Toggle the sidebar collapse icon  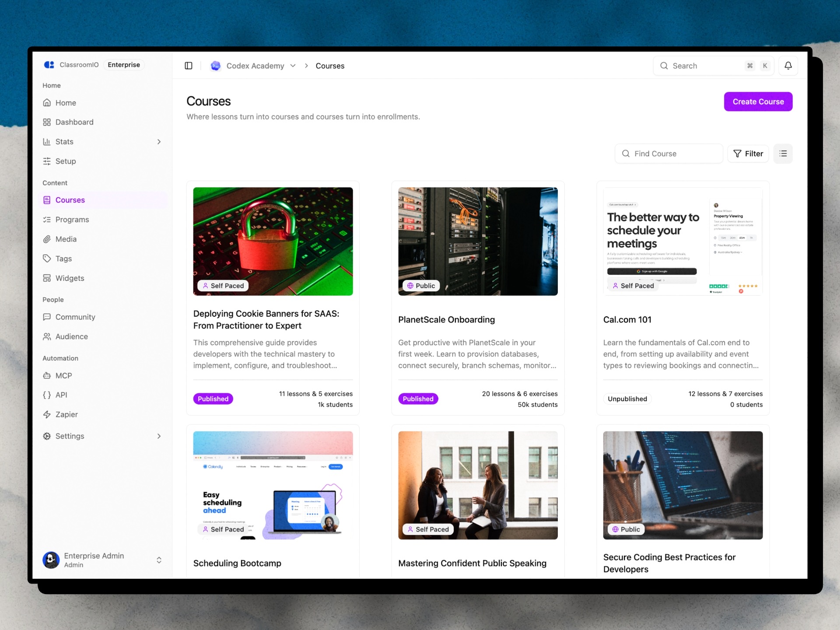click(x=189, y=66)
